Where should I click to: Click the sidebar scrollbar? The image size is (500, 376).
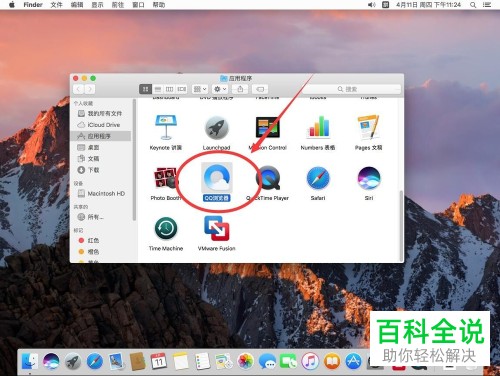click(134, 160)
